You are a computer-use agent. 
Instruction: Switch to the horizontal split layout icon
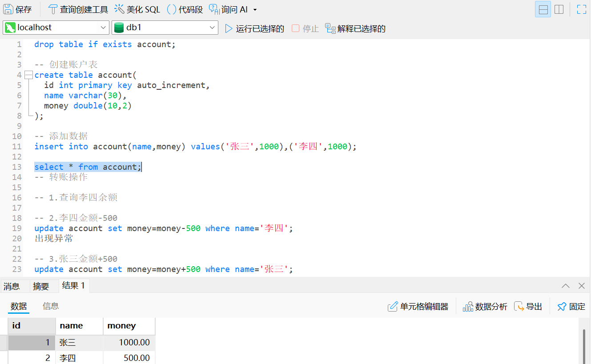tap(543, 9)
